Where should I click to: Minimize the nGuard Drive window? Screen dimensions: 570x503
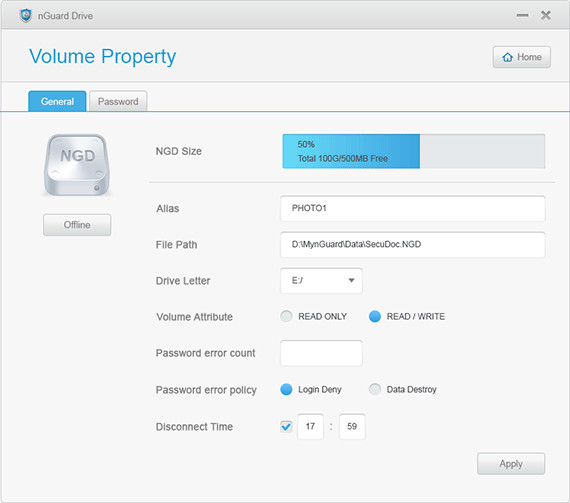coord(522,15)
